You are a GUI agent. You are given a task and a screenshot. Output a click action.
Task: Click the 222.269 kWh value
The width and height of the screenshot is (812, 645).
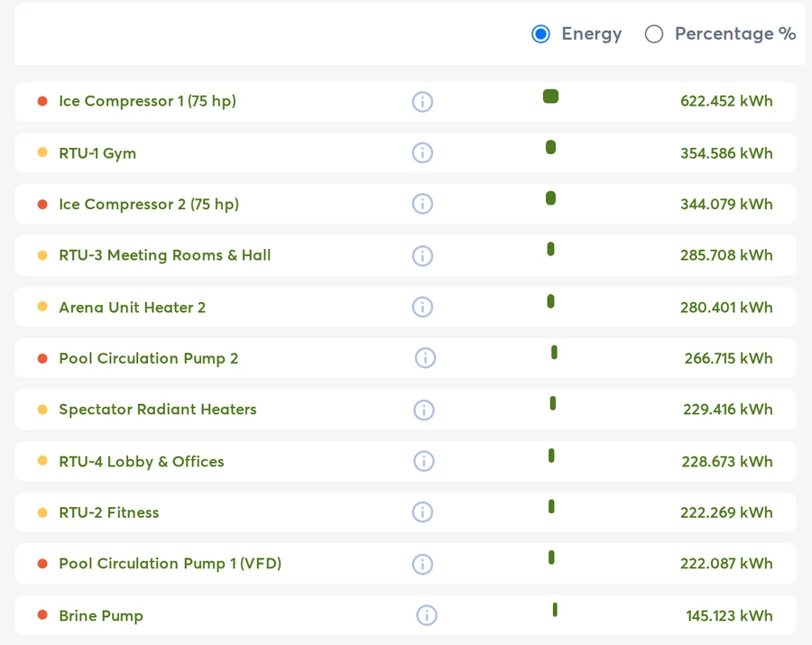(726, 512)
